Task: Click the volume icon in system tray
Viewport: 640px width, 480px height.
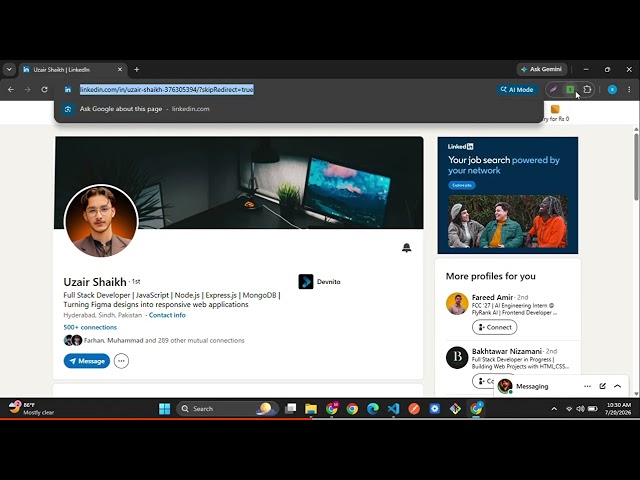Action: tap(580, 409)
